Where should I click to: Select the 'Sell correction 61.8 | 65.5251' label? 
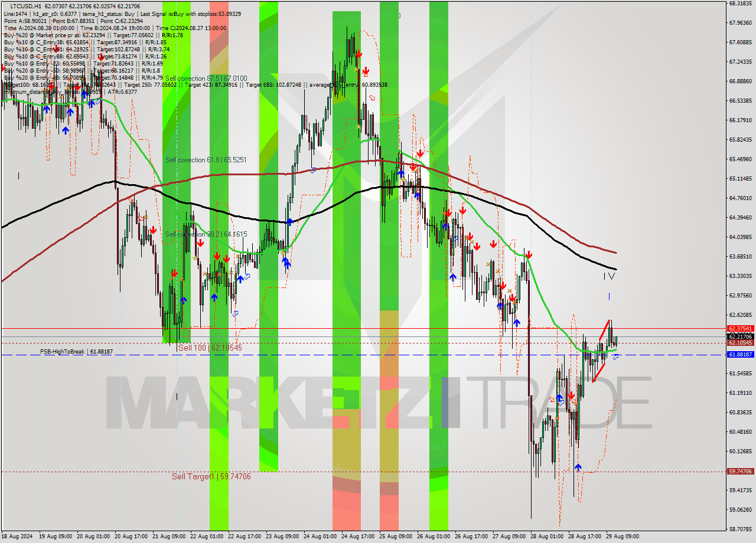pos(206,160)
